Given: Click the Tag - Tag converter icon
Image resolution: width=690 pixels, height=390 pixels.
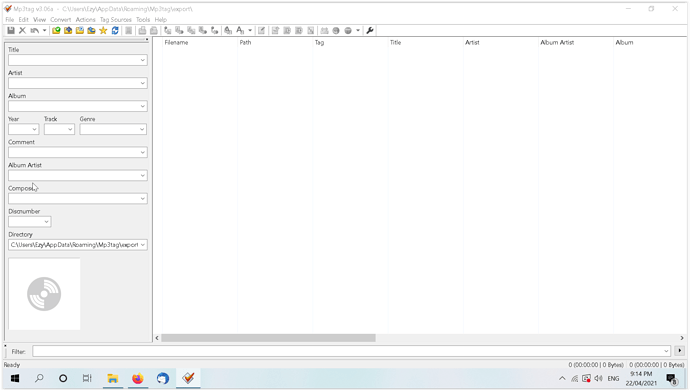Looking at the screenshot, I should 215,30.
